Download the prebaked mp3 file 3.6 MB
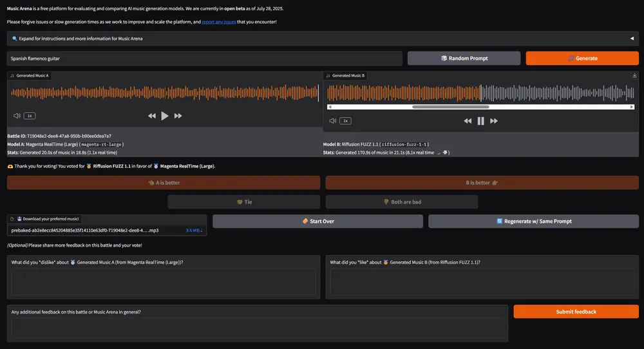 (193, 230)
